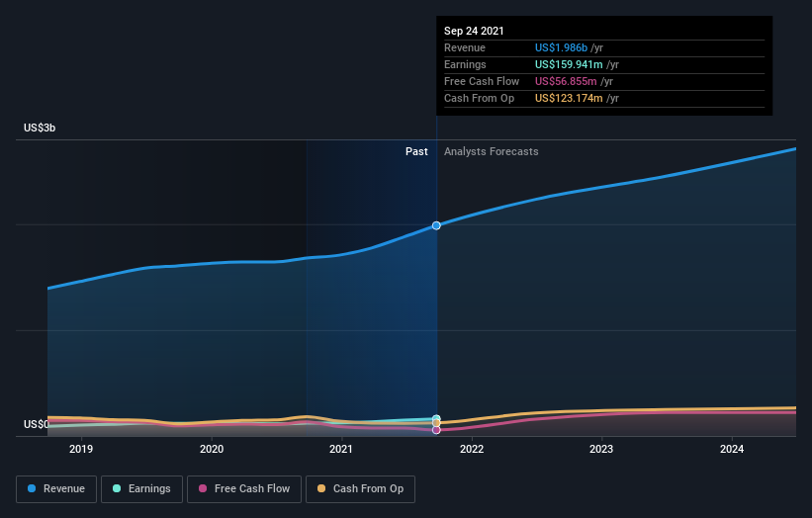812x518 pixels.
Task: Click the blue Revenue data point marker
Action: pos(436,225)
